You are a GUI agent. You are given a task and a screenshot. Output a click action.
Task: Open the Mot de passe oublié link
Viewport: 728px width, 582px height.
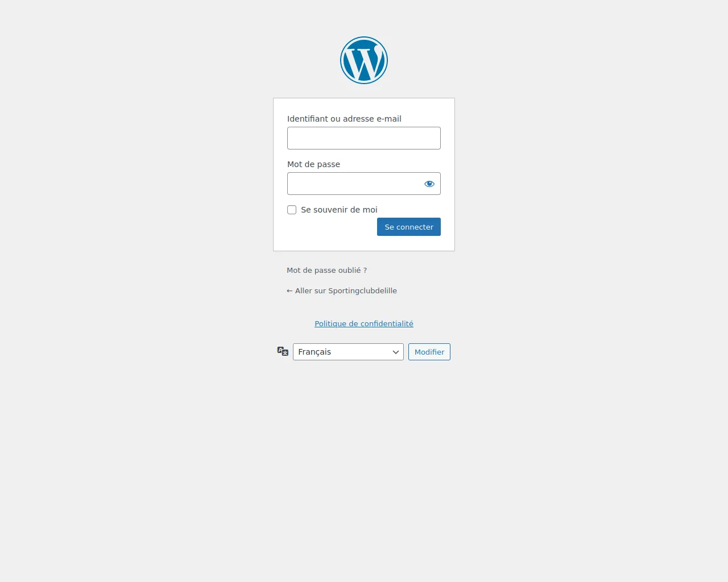(326, 271)
